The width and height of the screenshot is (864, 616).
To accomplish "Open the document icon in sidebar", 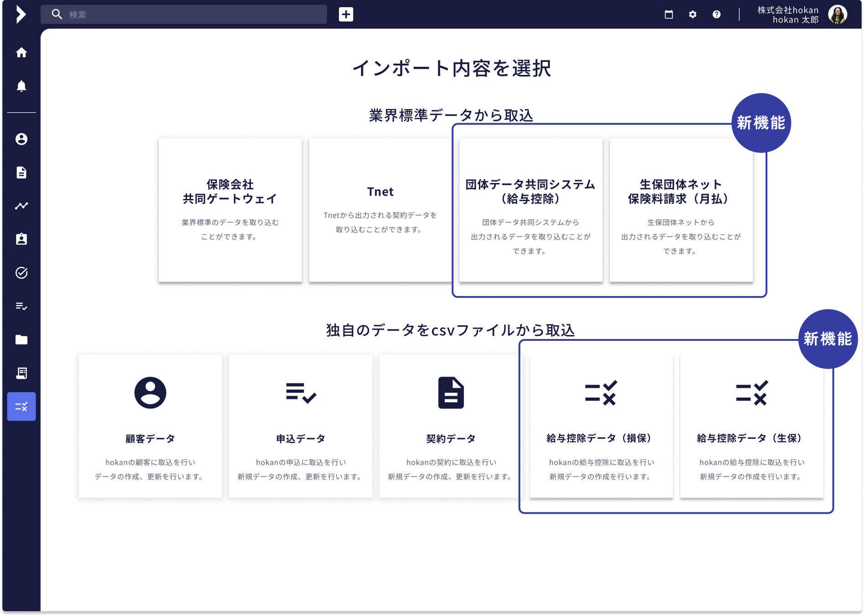I will 21,172.
